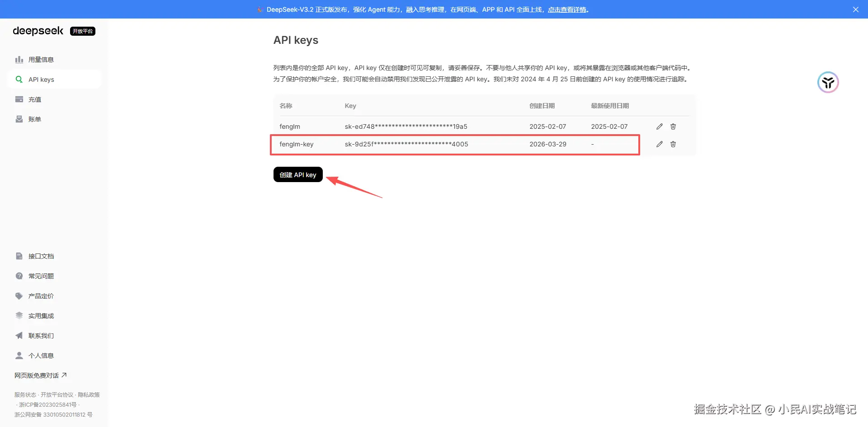Edit the fenglm-key key name
The height and width of the screenshot is (427, 868).
pyautogui.click(x=660, y=144)
